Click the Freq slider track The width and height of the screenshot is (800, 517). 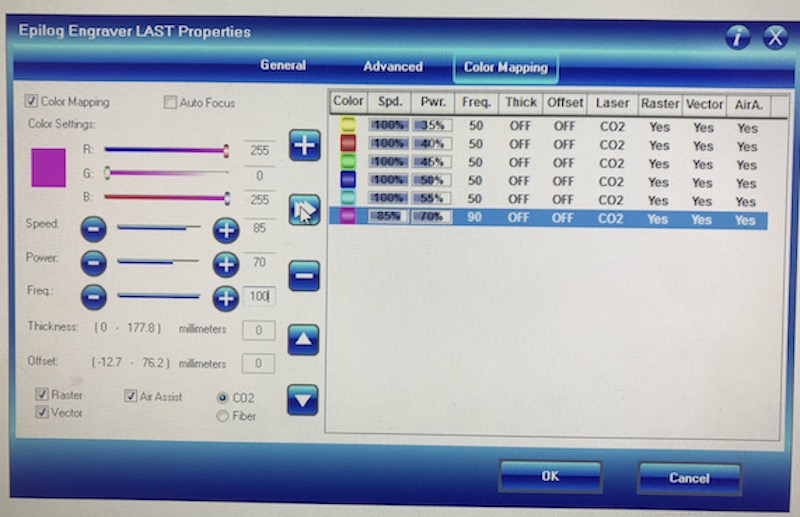(x=159, y=296)
